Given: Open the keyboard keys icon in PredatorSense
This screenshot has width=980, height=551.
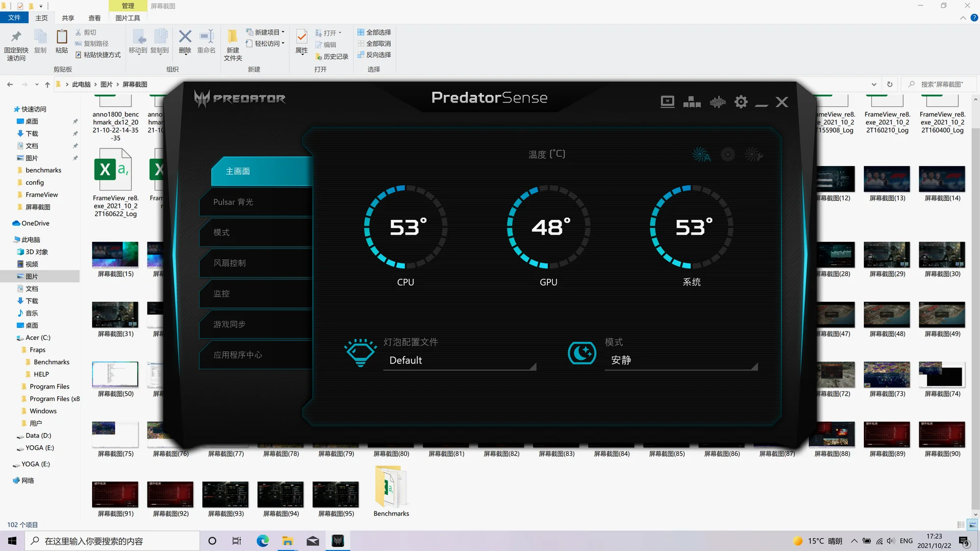Looking at the screenshot, I should coord(692,102).
